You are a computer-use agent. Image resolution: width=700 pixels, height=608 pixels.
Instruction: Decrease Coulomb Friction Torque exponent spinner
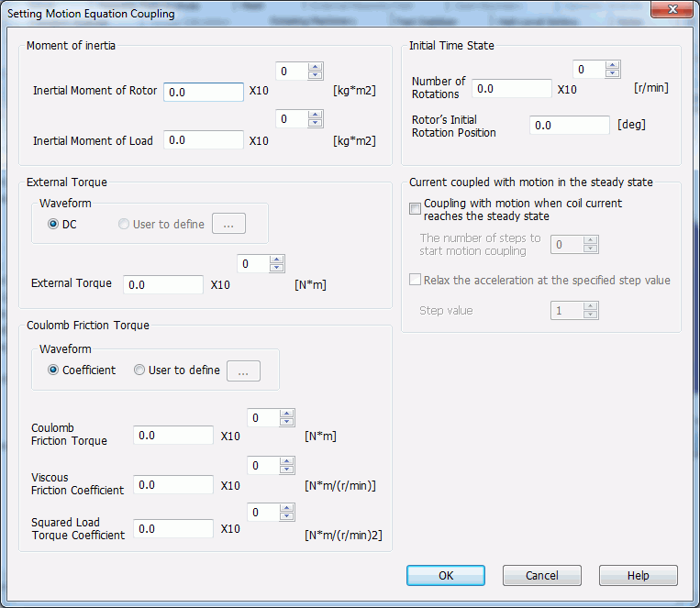click(x=287, y=423)
